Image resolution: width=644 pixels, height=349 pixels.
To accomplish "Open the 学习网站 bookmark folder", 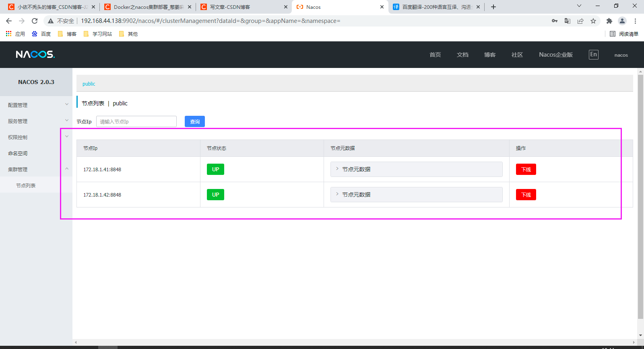I will tap(98, 34).
